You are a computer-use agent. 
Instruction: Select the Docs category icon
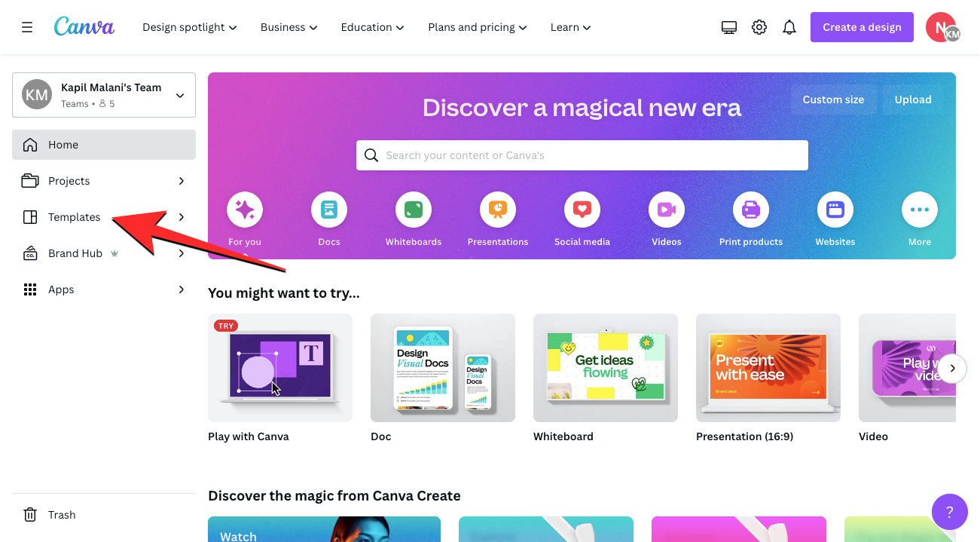(329, 210)
